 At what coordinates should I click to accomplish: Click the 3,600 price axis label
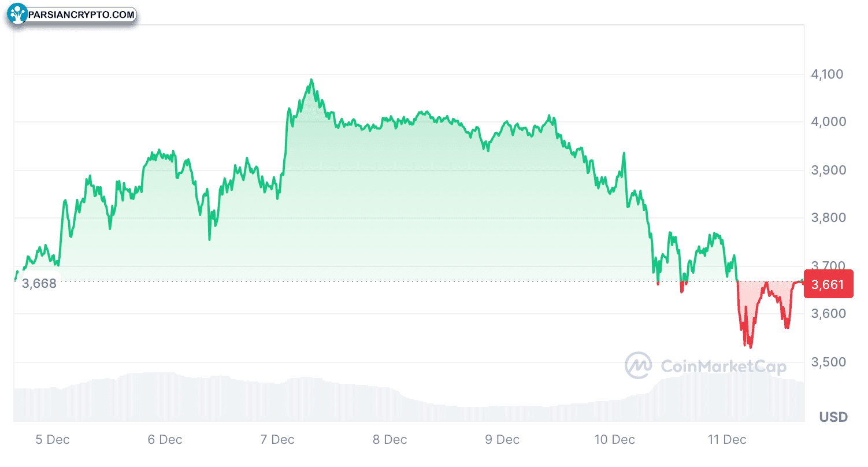point(828,314)
